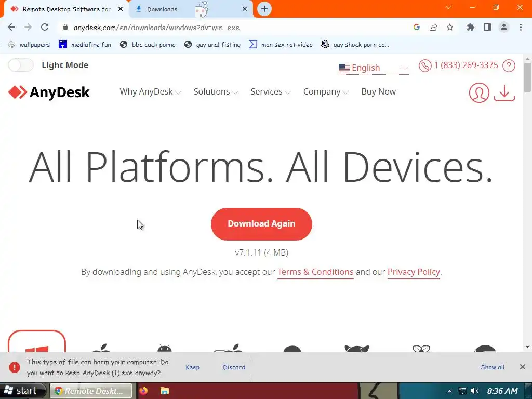Close the Downloads tab
The width and height of the screenshot is (532, 399).
coord(245,9)
